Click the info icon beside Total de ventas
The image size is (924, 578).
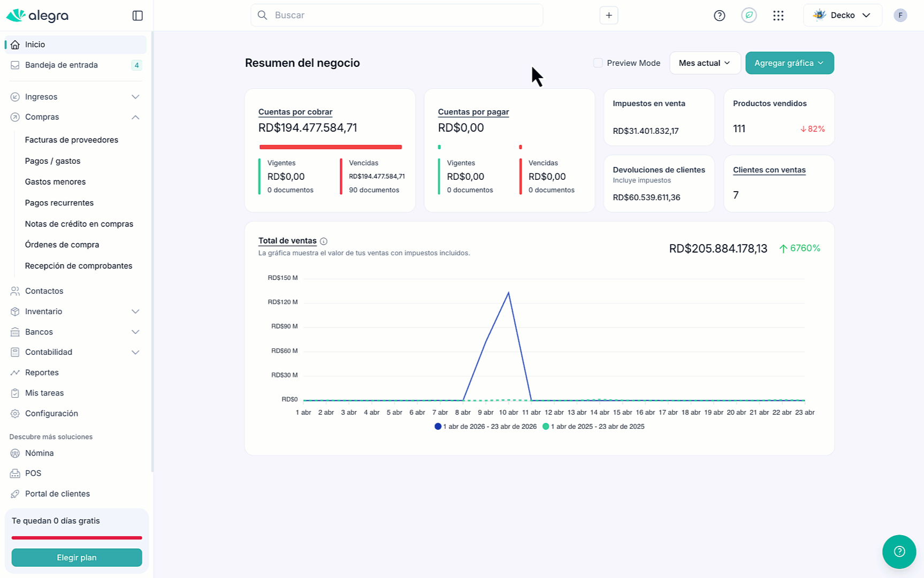click(x=324, y=241)
